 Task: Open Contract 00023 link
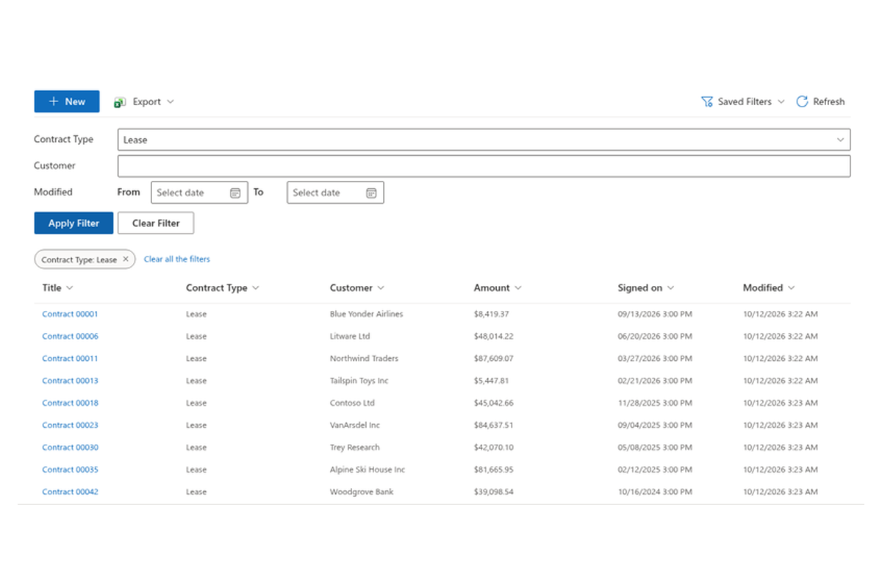click(70, 426)
